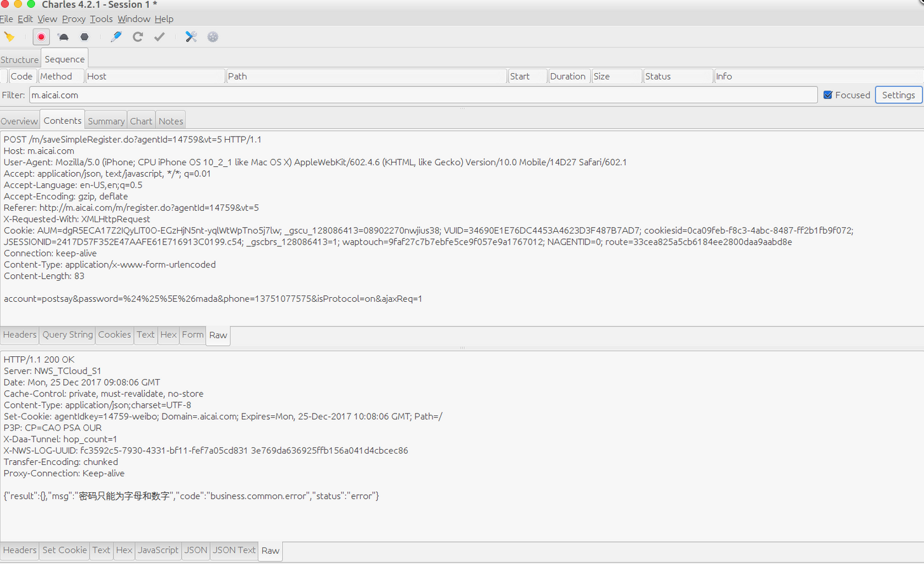The height and width of the screenshot is (564, 924).
Task: Open the Notes tab
Action: (171, 121)
